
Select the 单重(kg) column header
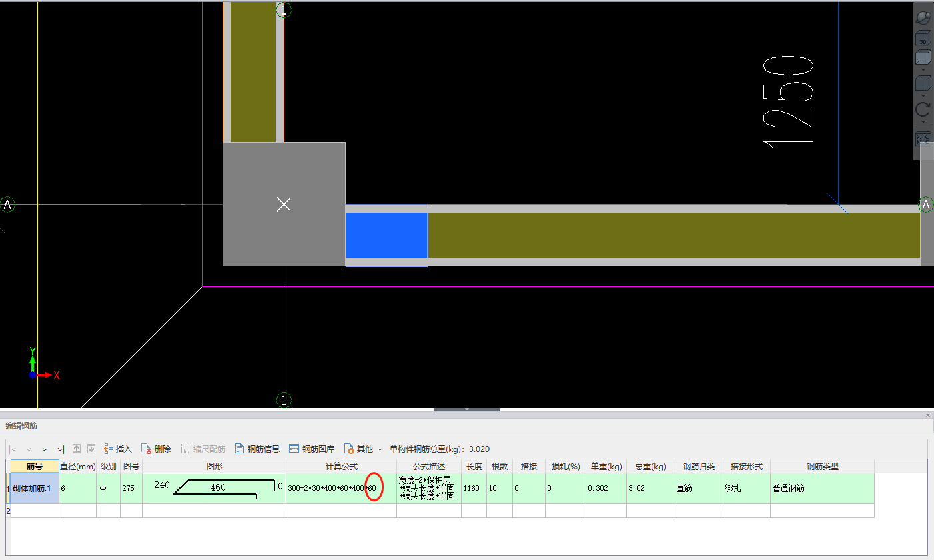point(606,467)
